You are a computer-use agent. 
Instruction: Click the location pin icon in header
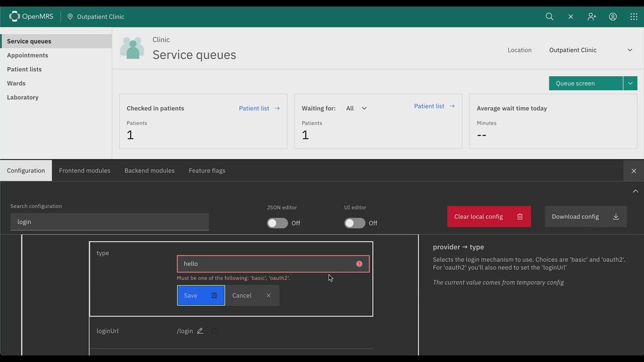tap(70, 17)
